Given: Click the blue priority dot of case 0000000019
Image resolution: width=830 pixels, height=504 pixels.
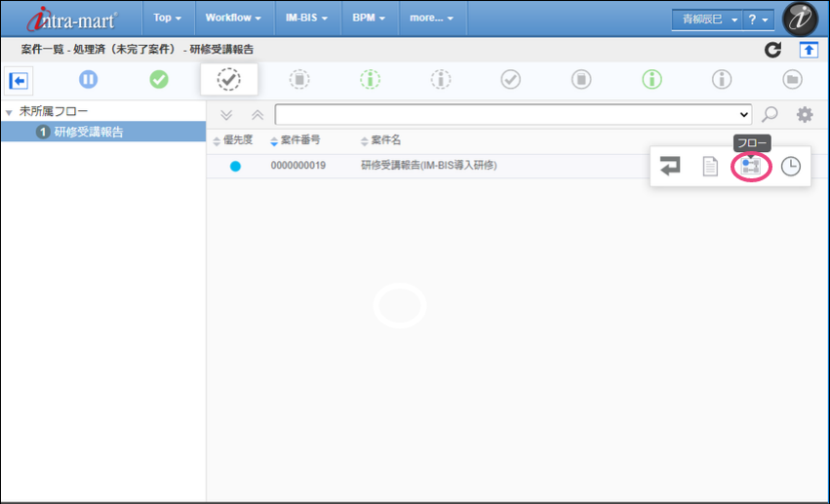Looking at the screenshot, I should (236, 166).
